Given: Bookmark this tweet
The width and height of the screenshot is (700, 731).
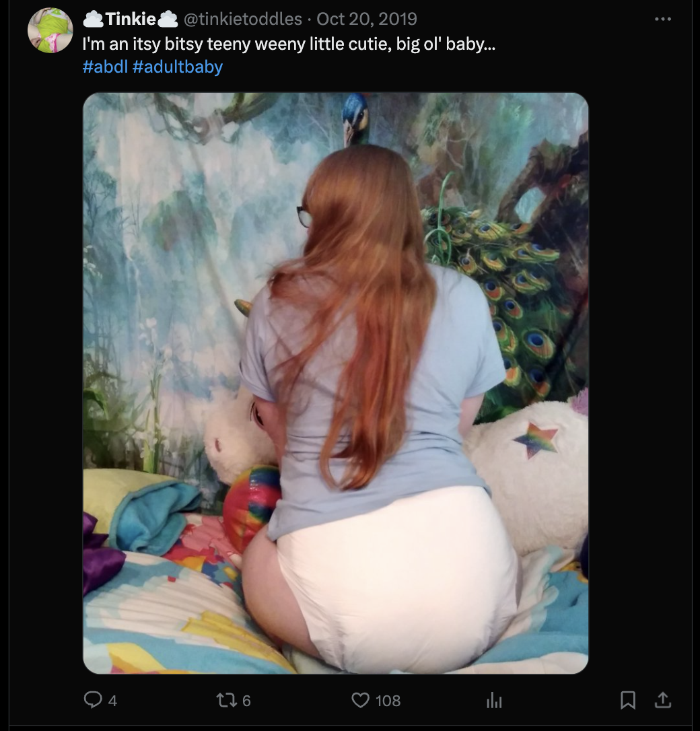Looking at the screenshot, I should pos(628,700).
